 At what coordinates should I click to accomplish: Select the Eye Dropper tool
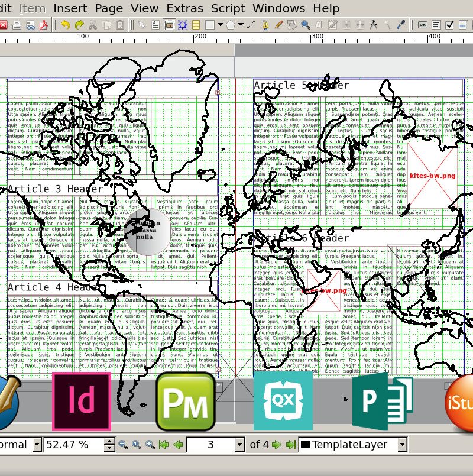[401, 25]
